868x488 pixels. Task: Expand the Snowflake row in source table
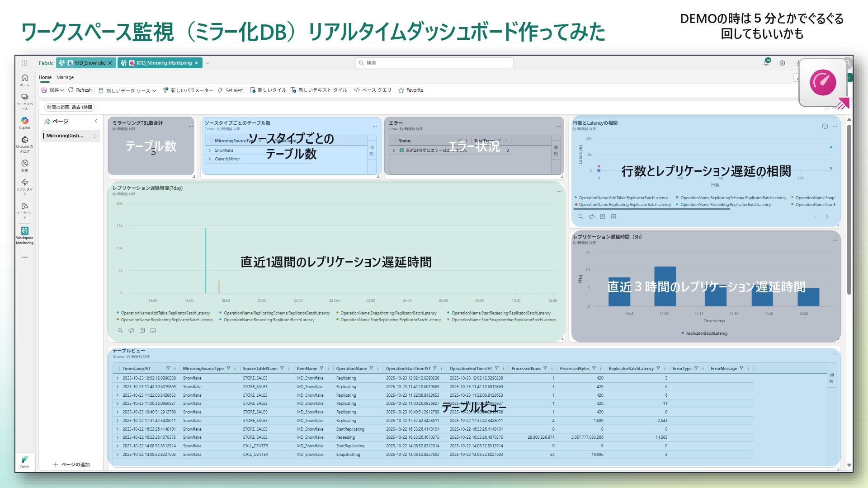[210, 150]
